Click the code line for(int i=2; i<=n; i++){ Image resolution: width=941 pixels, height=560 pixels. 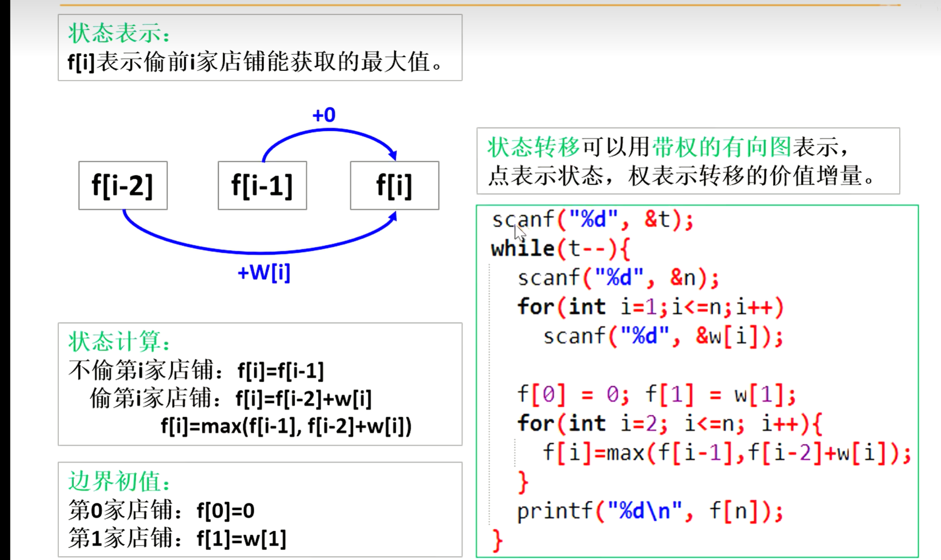pyautogui.click(x=670, y=424)
